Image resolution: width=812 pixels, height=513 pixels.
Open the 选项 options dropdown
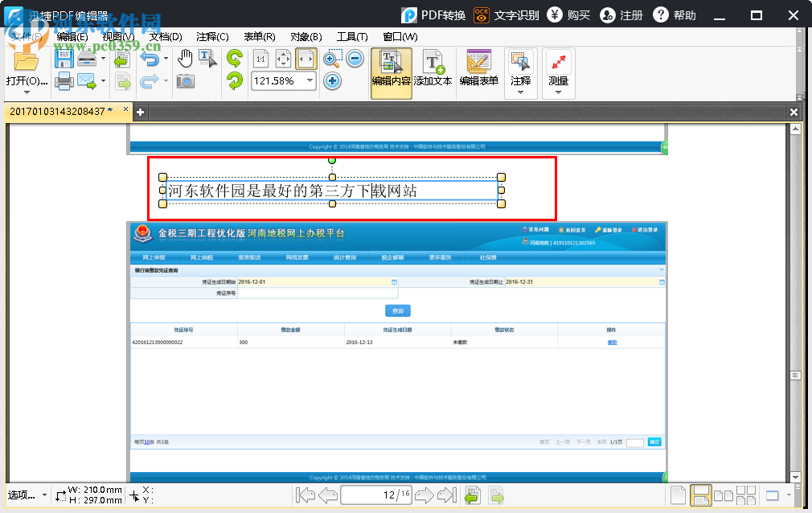coord(23,495)
